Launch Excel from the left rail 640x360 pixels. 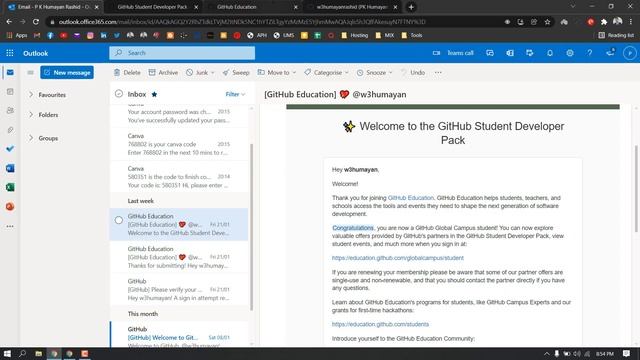[10, 187]
